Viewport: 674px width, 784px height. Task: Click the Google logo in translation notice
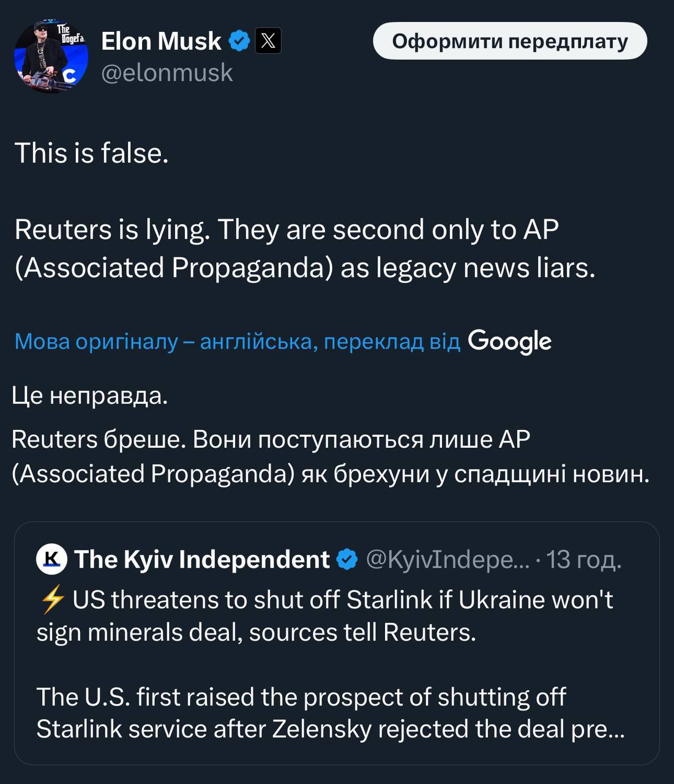click(509, 341)
